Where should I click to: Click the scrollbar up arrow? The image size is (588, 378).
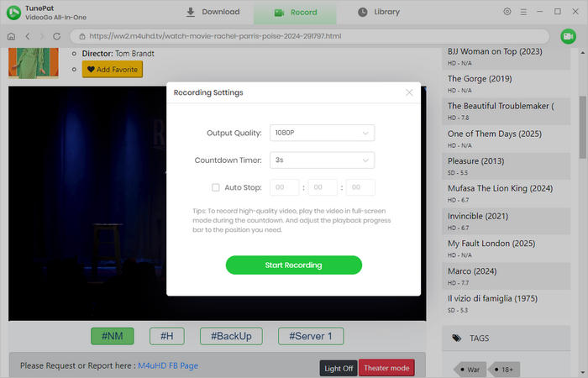(582, 53)
